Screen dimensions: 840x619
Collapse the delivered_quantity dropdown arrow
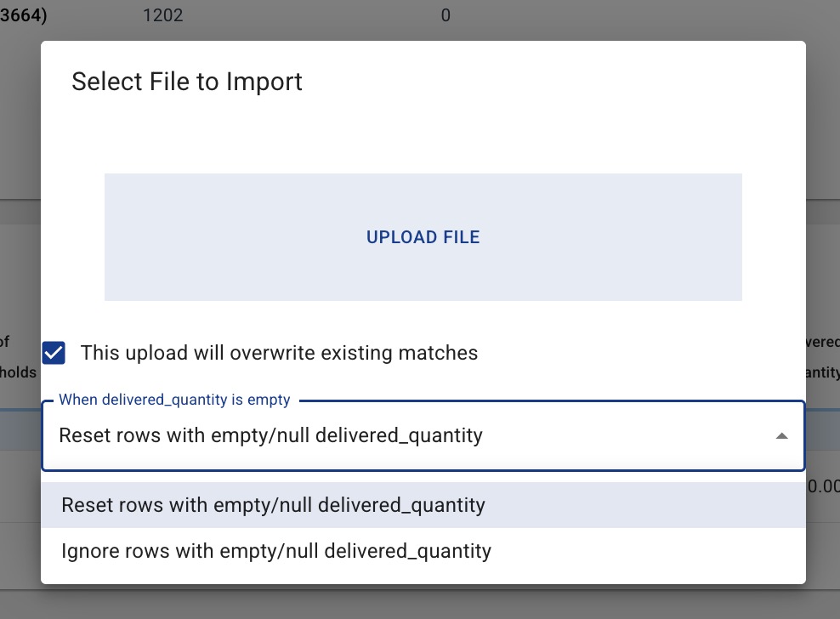point(781,435)
